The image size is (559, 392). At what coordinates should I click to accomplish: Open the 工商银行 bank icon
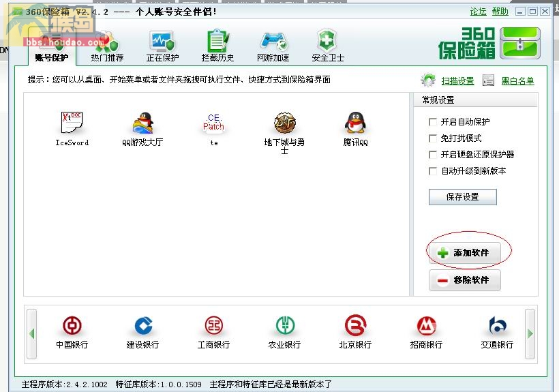tap(213, 325)
